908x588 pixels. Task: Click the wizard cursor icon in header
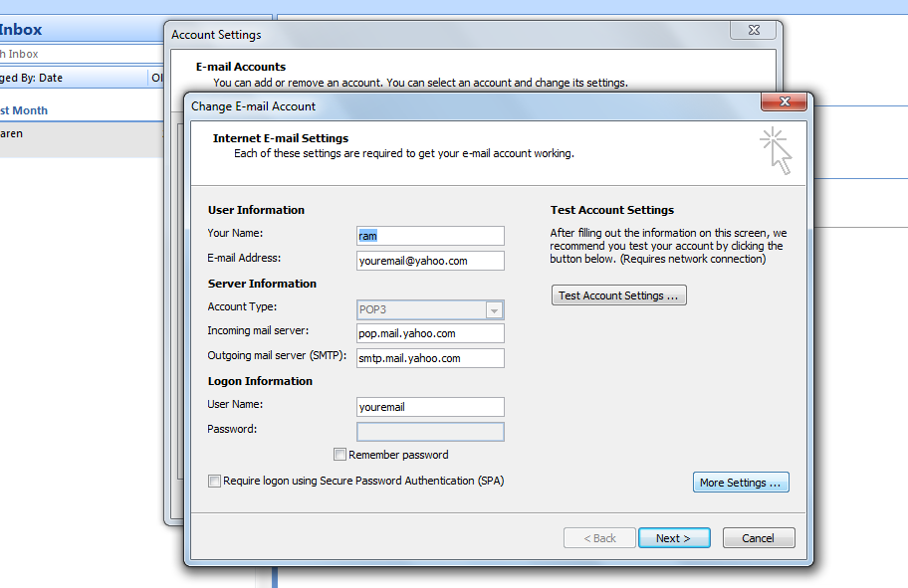click(x=777, y=150)
